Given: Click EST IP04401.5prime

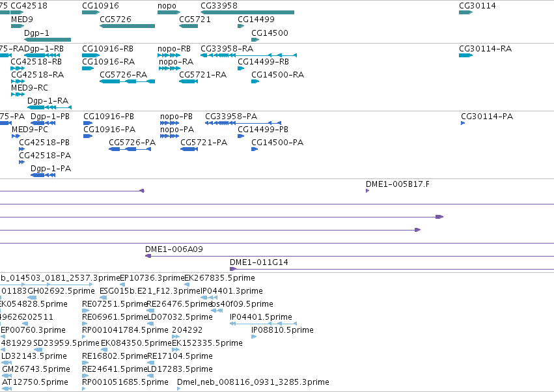Looking at the screenshot, I should click(263, 324).
